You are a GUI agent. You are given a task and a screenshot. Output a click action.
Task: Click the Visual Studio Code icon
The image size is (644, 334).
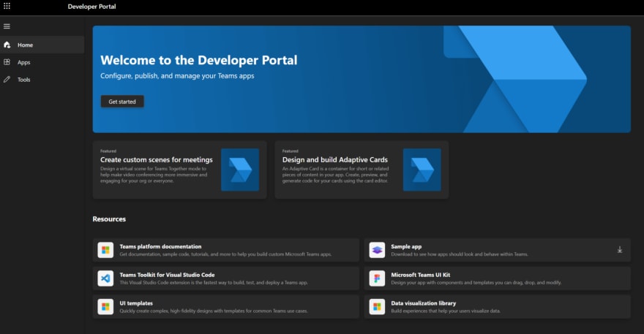coord(105,278)
